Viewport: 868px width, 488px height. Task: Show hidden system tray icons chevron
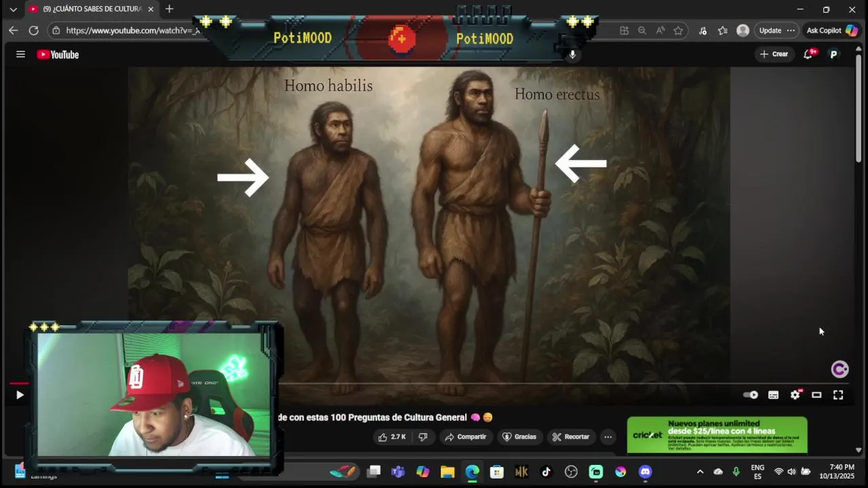pyautogui.click(x=700, y=472)
